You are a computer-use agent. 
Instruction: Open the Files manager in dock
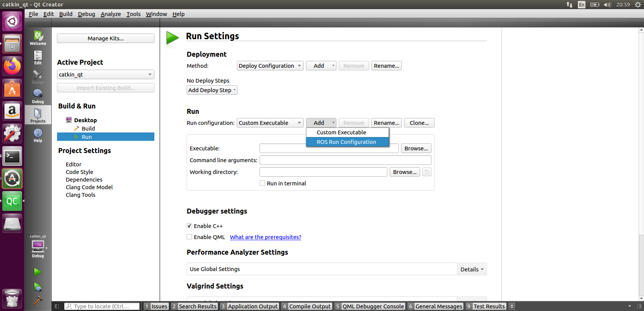tap(12, 44)
